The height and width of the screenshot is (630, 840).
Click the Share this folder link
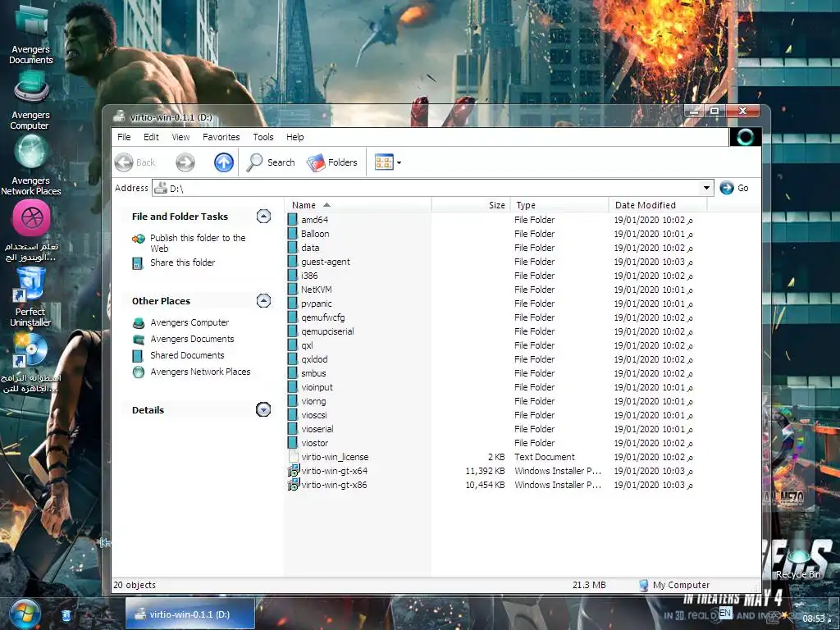pos(182,262)
